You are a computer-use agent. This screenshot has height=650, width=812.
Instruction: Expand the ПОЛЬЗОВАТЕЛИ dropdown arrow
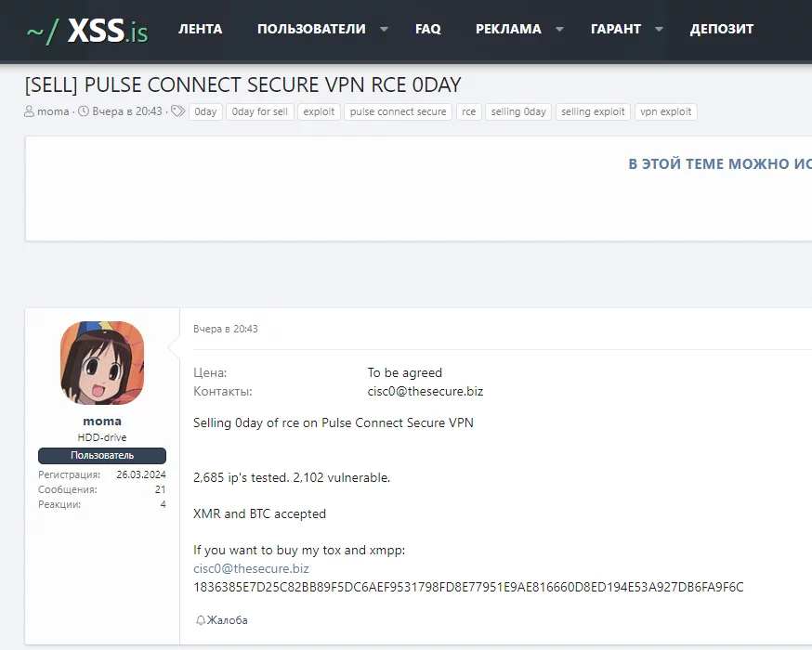[x=384, y=29]
